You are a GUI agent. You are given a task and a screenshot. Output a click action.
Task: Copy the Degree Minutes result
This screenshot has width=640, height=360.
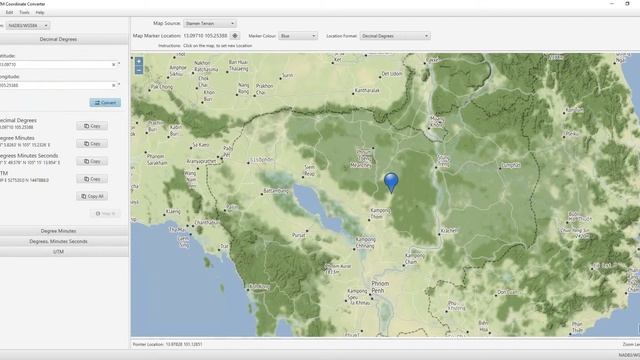(92, 144)
